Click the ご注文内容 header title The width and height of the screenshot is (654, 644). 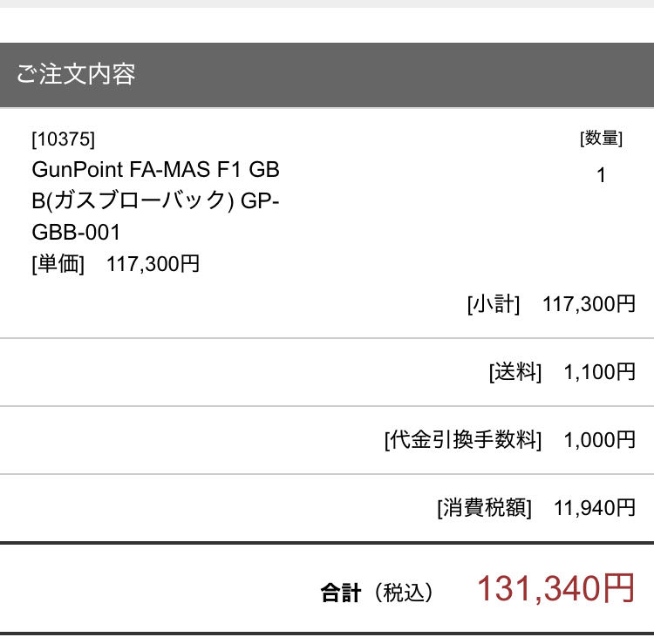[76, 74]
